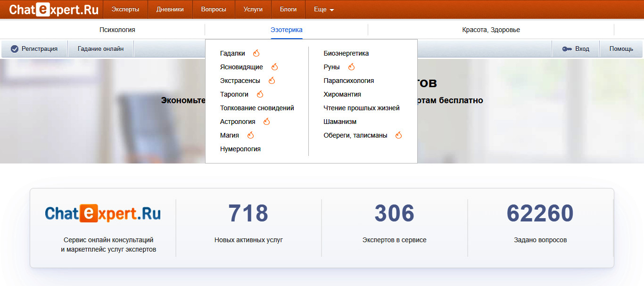Click the ChatExpert.Ru header logo
Screen dimensions: 644x286
pyautogui.click(x=54, y=9)
